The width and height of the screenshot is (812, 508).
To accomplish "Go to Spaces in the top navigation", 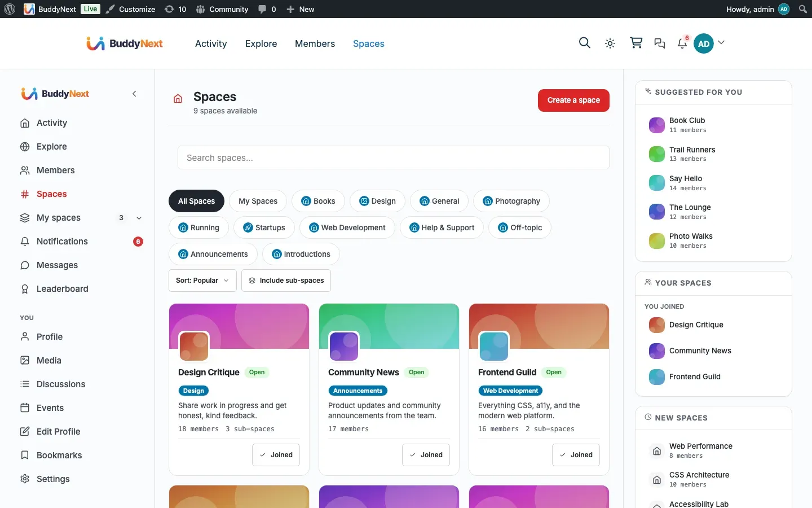I will 369,43.
